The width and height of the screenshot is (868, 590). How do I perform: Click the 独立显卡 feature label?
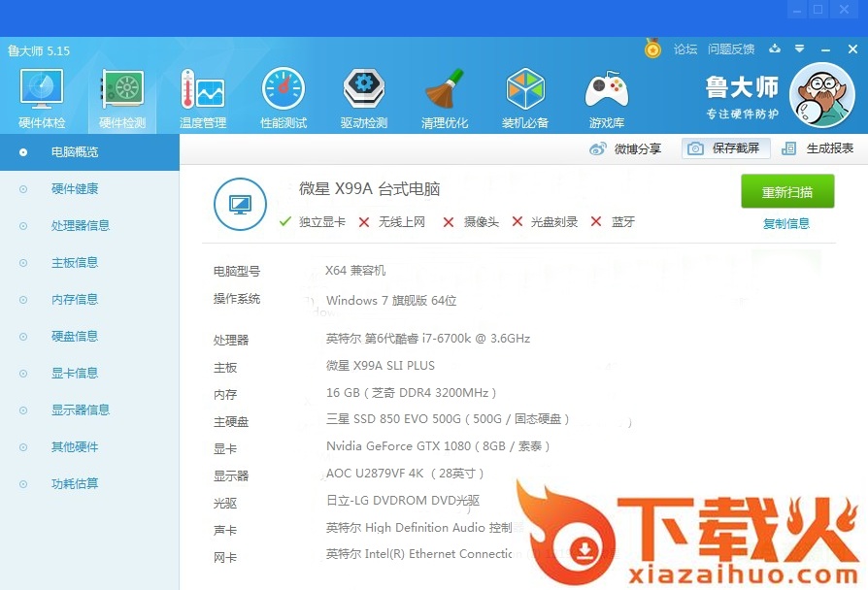tap(322, 222)
